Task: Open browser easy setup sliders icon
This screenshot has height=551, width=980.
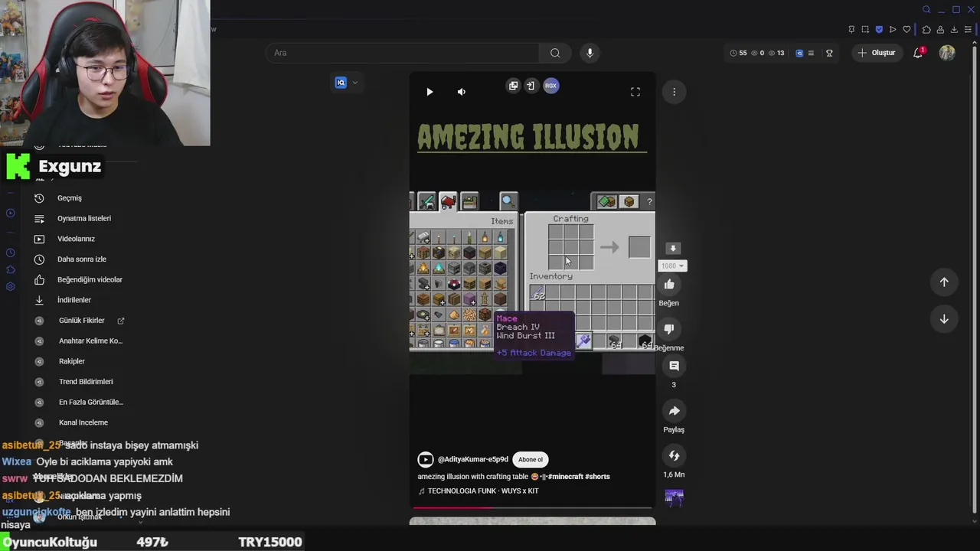Action: point(968,30)
